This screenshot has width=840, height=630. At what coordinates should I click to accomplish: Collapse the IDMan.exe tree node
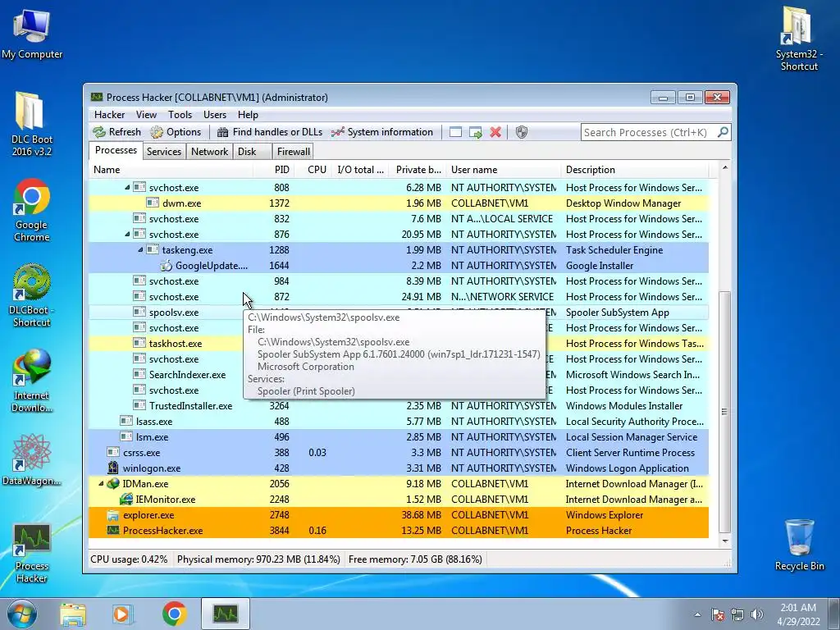click(101, 483)
